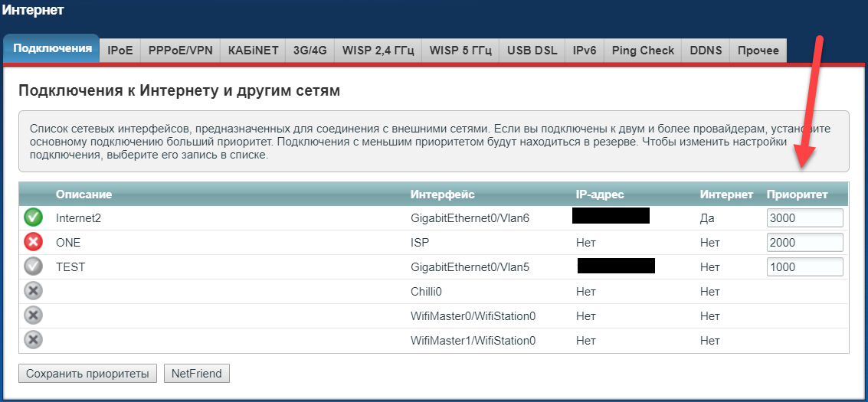Open the 3G/4G tab
Screen dimensions: 868x402
(310, 51)
